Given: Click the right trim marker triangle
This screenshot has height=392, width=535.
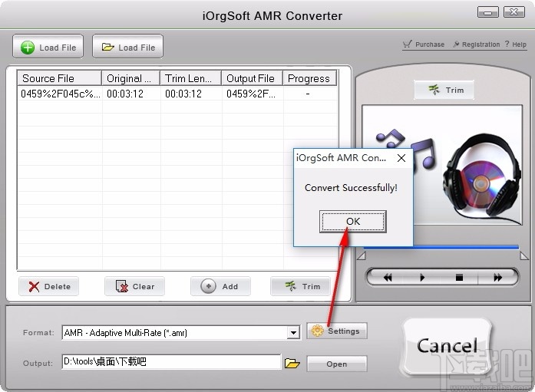Looking at the screenshot, I should (x=524, y=256).
